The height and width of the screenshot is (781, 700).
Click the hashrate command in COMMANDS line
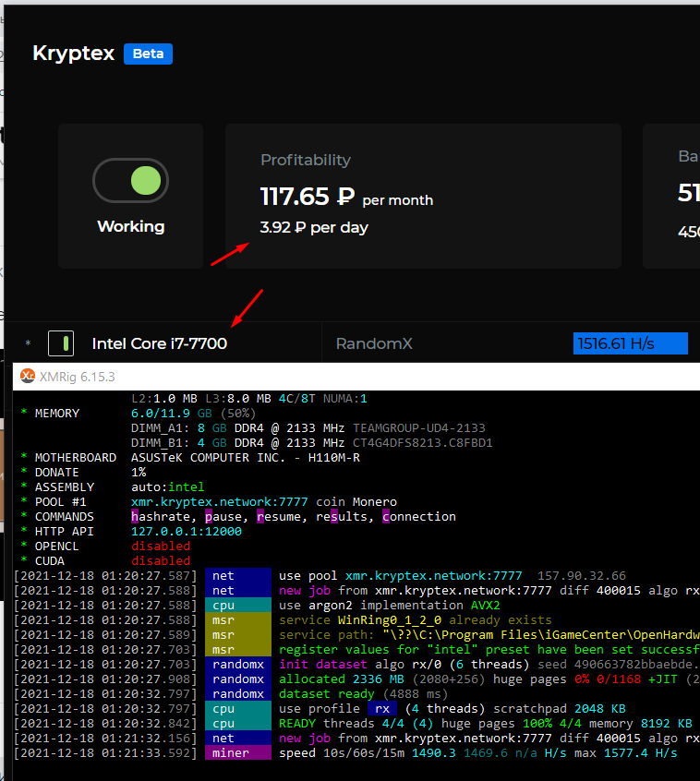click(x=161, y=517)
